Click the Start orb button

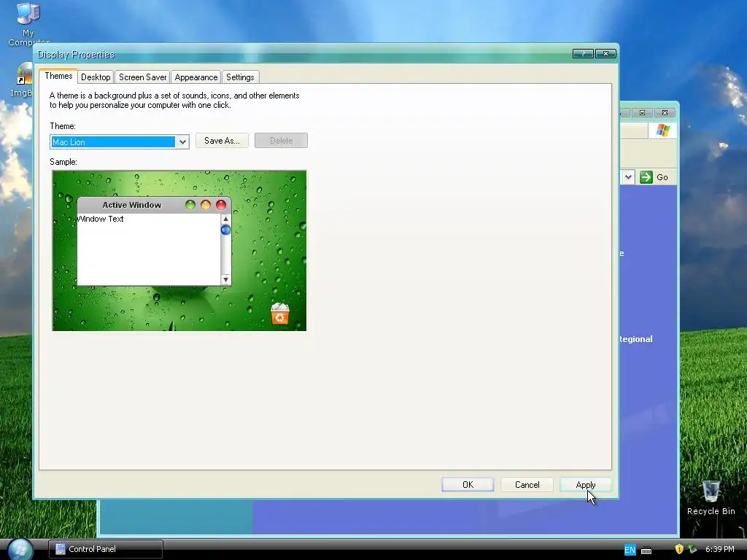click(x=20, y=548)
